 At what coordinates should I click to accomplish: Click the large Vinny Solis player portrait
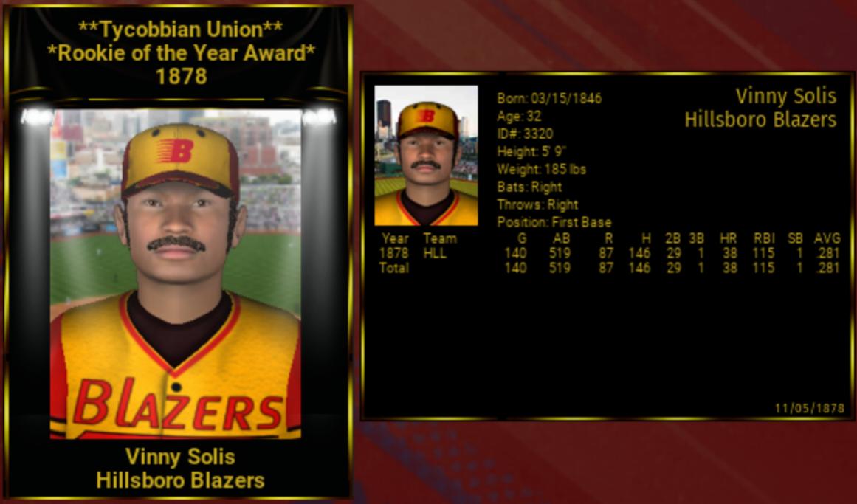176,274
